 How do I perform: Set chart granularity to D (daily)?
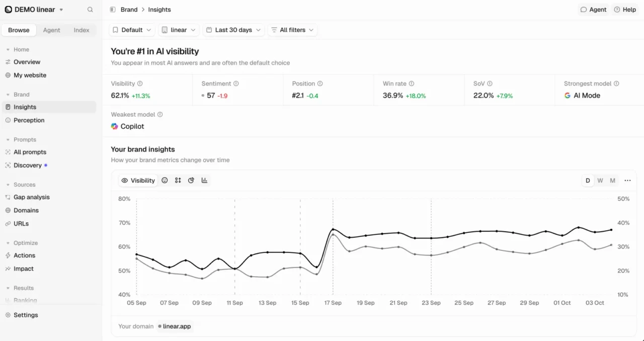pos(588,181)
